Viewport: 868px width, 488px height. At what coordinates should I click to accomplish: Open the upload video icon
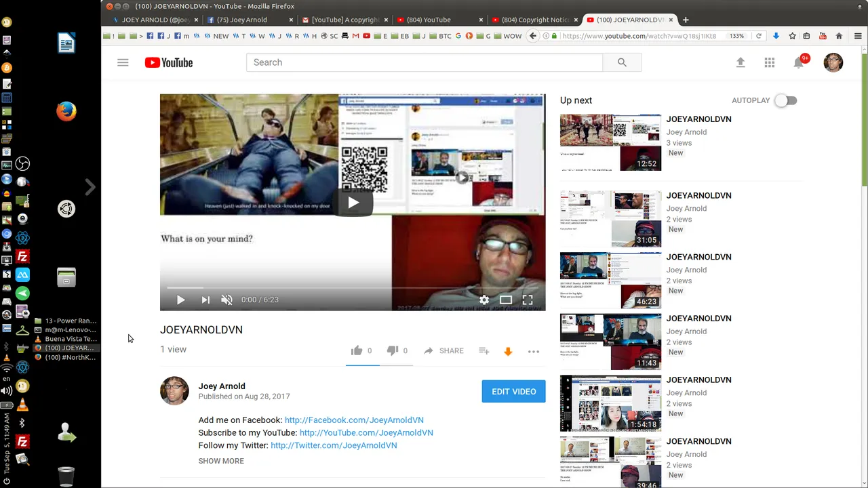pyautogui.click(x=741, y=62)
